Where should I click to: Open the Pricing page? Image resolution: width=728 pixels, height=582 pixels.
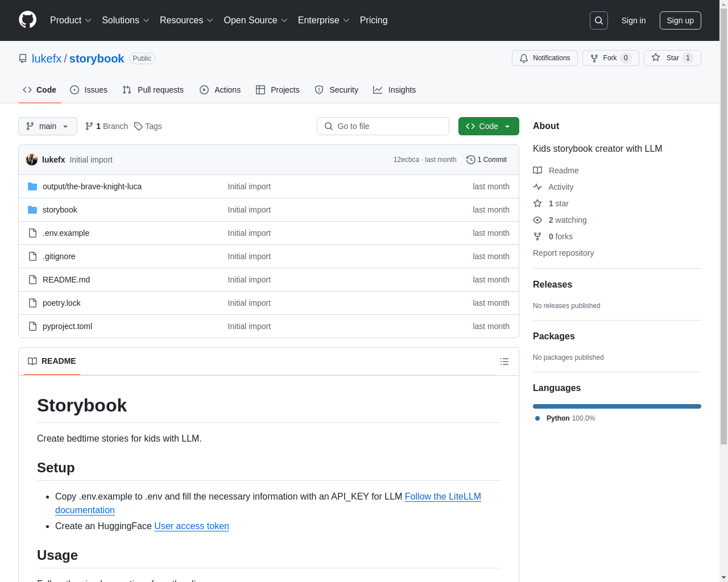(374, 20)
